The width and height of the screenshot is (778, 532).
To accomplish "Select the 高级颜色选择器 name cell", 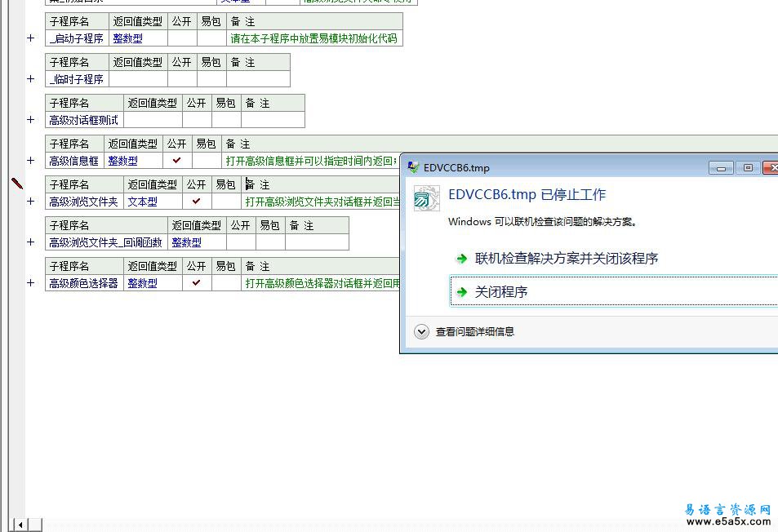I will [x=84, y=282].
